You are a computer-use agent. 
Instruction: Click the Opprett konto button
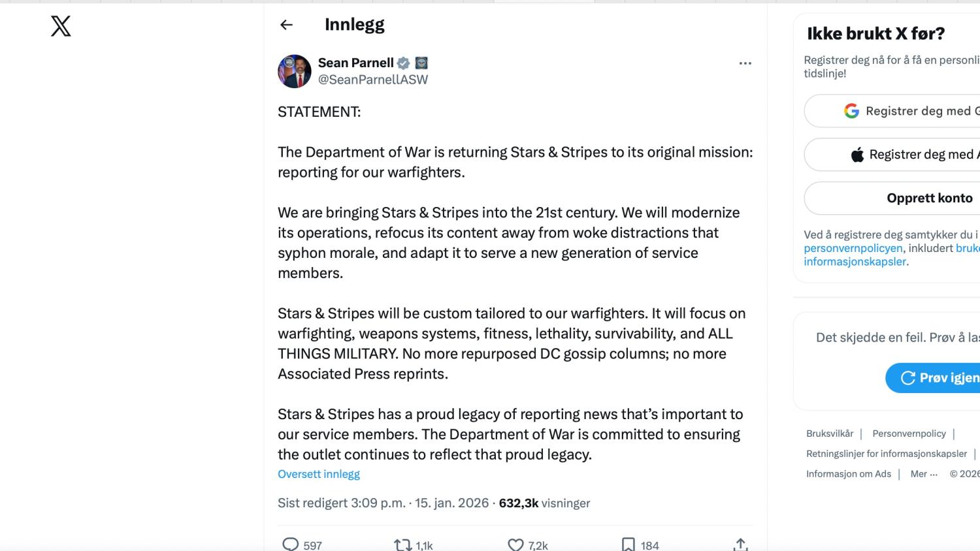(x=929, y=198)
